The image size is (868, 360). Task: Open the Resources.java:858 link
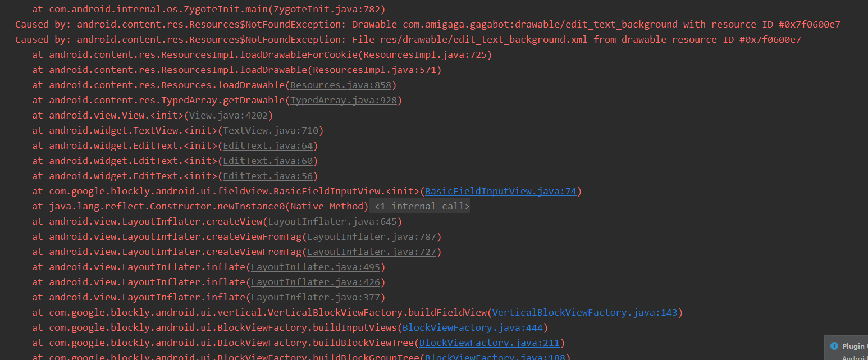(x=341, y=85)
